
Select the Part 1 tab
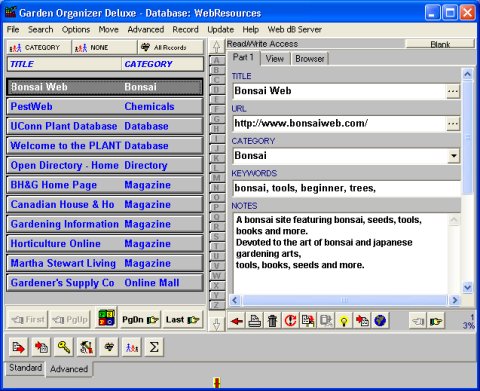(243, 57)
